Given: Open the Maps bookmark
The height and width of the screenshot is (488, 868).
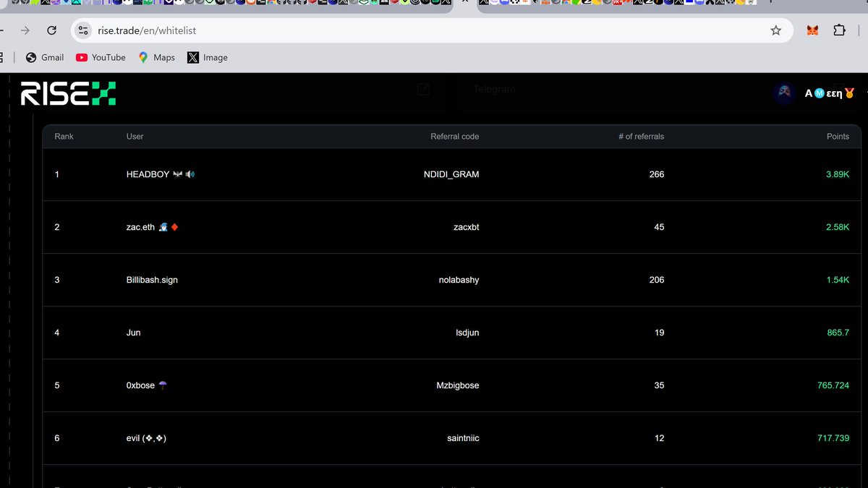Looking at the screenshot, I should (x=156, y=57).
